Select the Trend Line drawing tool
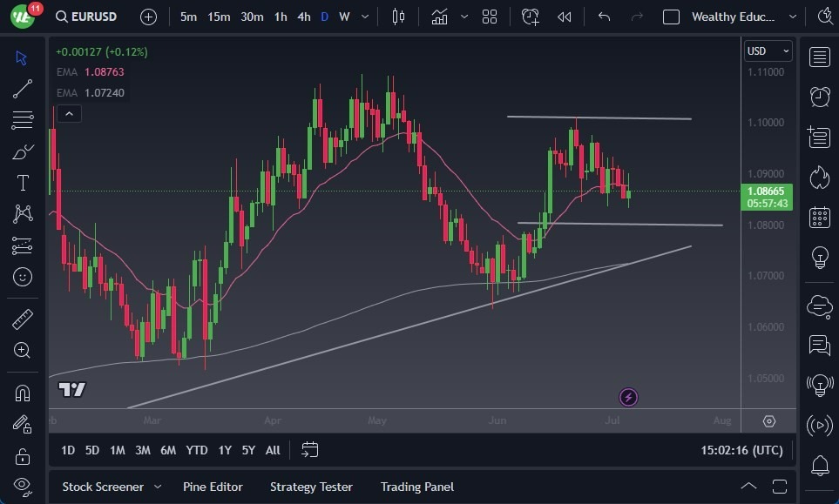Screen dimensions: 839x504 tap(23, 89)
